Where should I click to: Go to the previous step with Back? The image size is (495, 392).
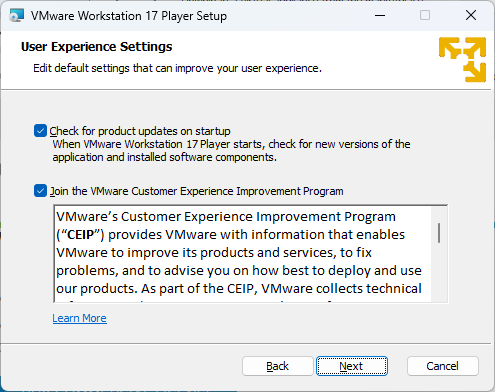(x=278, y=366)
